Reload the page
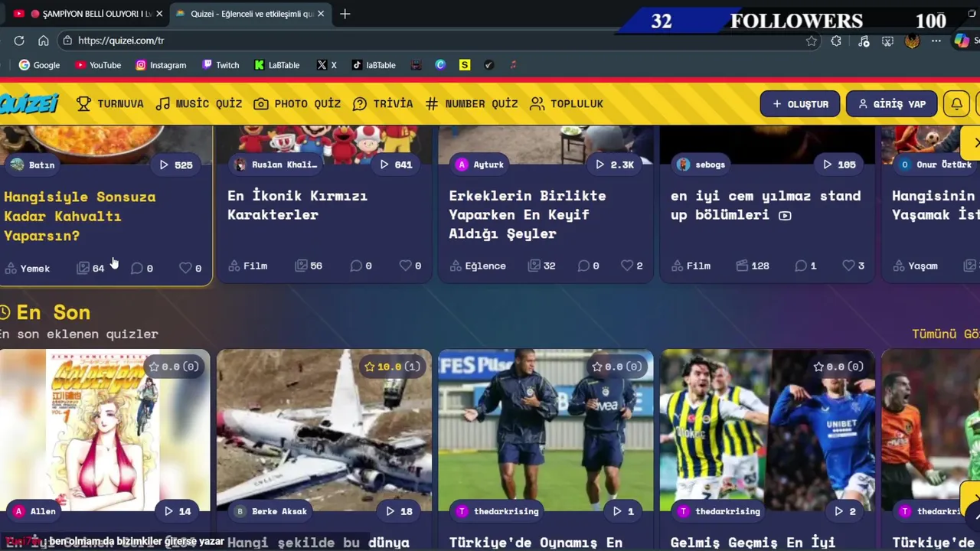980x551 pixels. tap(19, 41)
